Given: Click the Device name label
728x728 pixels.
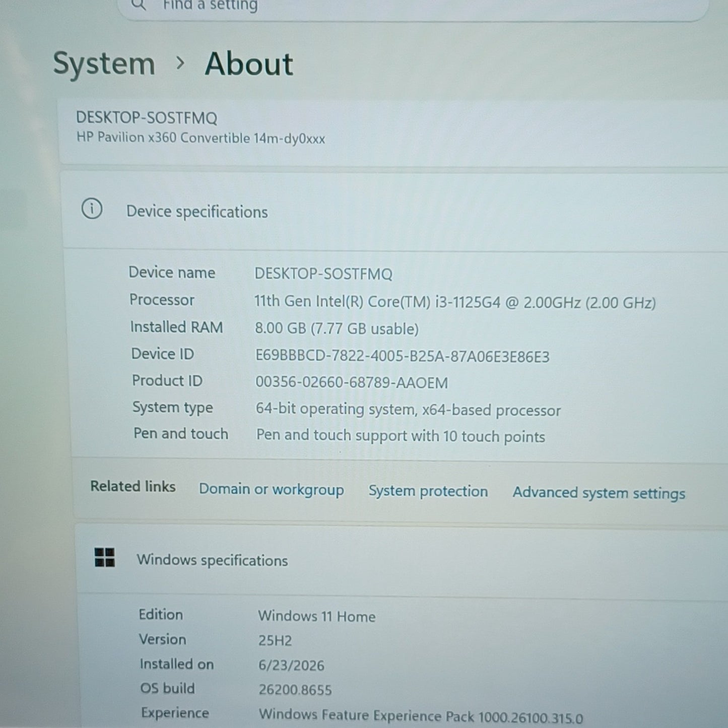Looking at the screenshot, I should [x=172, y=273].
